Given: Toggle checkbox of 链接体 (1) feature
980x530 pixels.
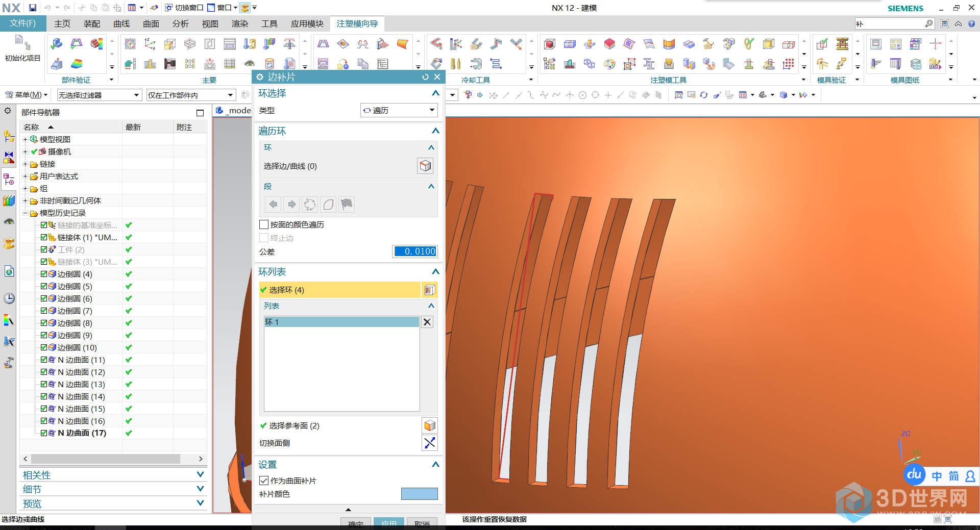Looking at the screenshot, I should tap(44, 237).
